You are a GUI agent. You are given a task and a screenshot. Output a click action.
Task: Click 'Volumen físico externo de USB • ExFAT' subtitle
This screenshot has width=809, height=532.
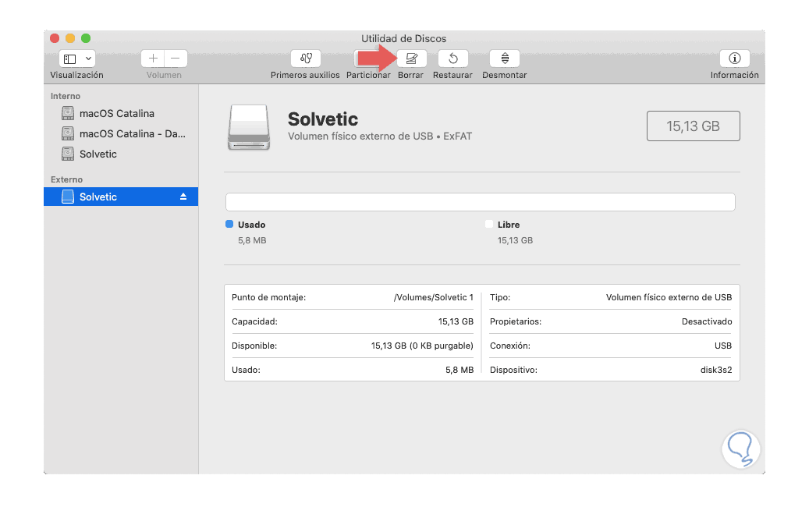[x=380, y=137]
